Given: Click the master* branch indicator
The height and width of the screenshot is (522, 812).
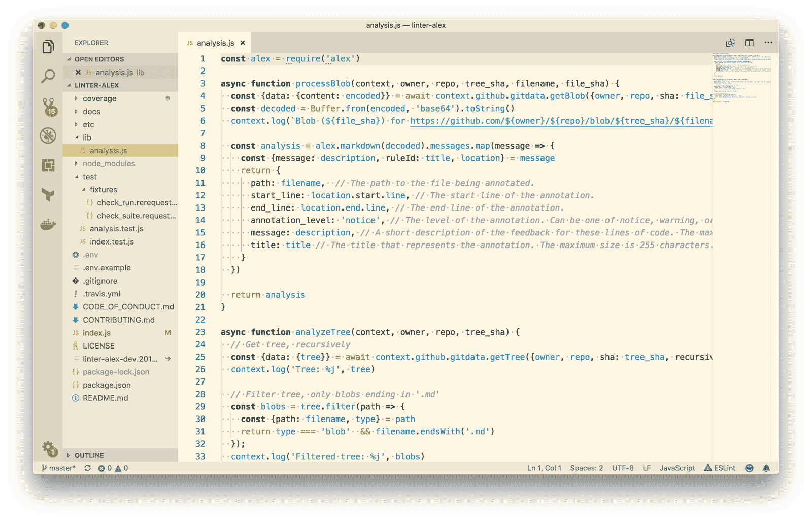Looking at the screenshot, I should click(x=58, y=468).
